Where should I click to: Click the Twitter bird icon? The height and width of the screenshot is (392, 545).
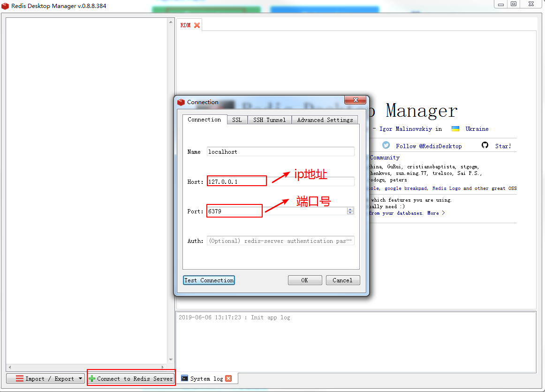pyautogui.click(x=386, y=145)
